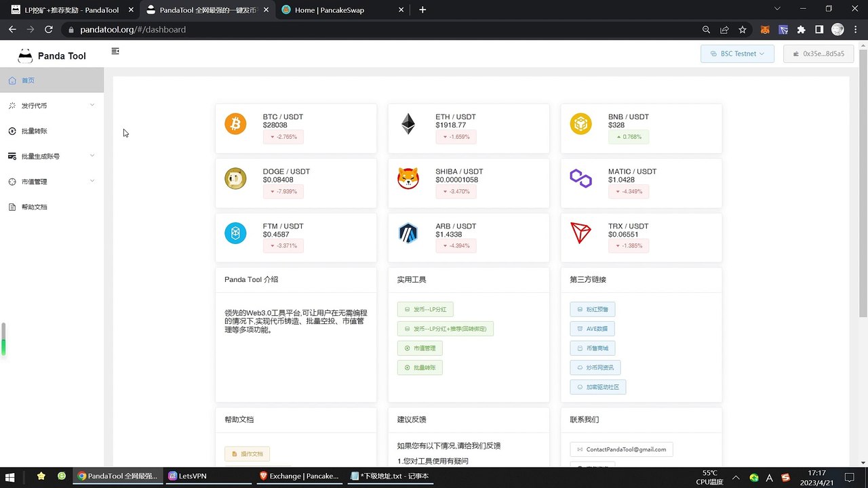Open the Extensions puzzle menu

pos(802,30)
